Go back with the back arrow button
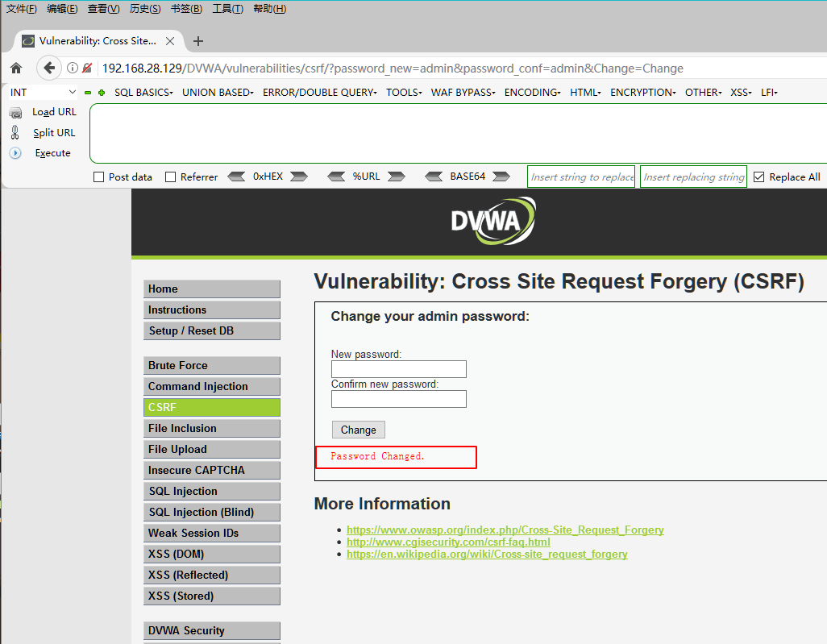Screen dimensions: 827x644 coord(49,68)
